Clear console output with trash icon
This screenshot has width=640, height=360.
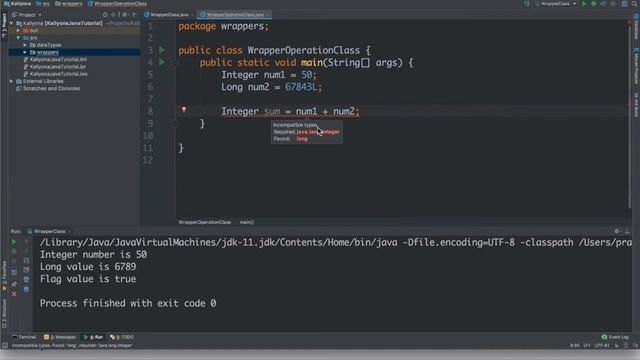pos(26,289)
